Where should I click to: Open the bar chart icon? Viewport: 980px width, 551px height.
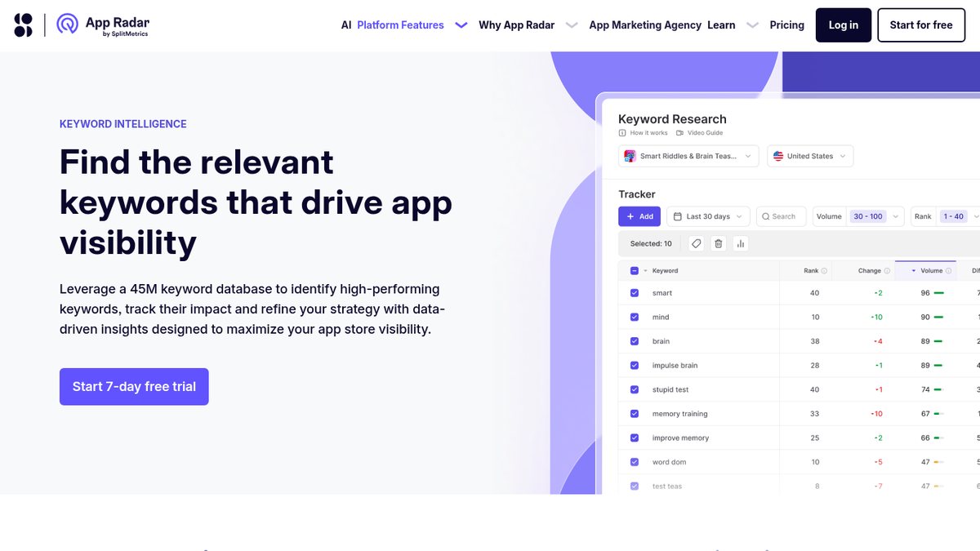(x=741, y=243)
